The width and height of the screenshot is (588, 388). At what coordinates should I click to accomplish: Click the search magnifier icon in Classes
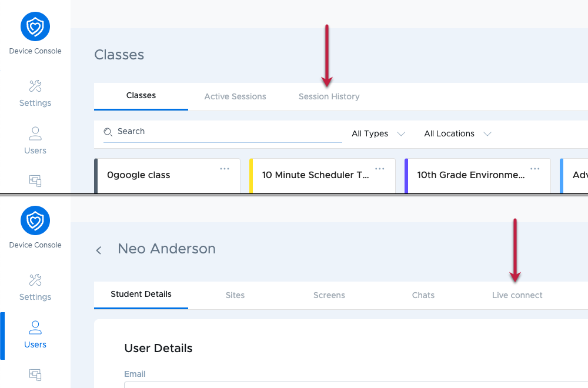tap(108, 132)
